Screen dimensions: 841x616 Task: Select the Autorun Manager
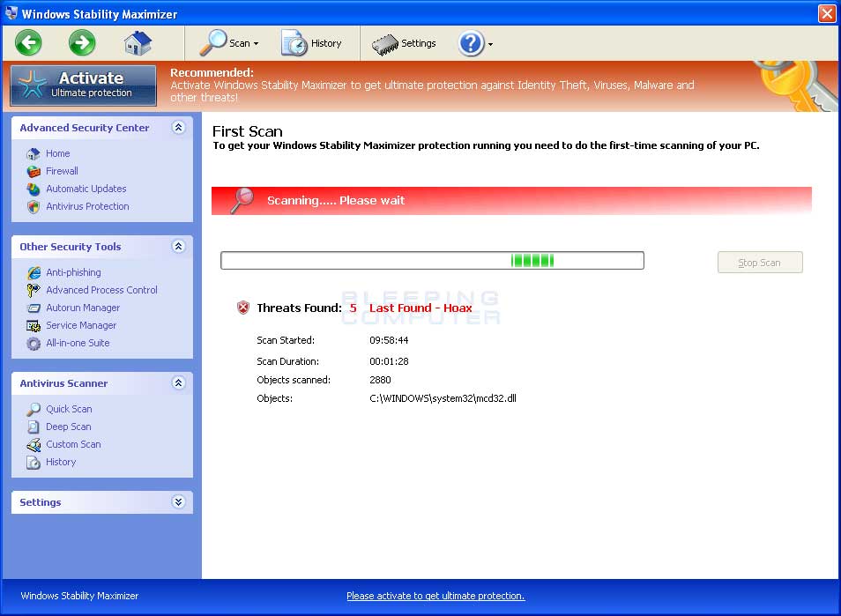click(82, 308)
